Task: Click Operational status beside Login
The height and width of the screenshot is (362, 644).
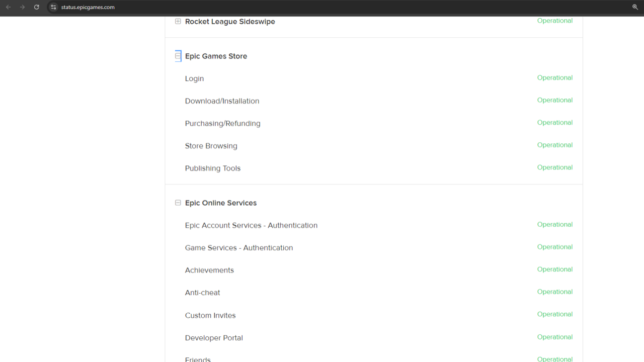Action: pyautogui.click(x=554, y=77)
